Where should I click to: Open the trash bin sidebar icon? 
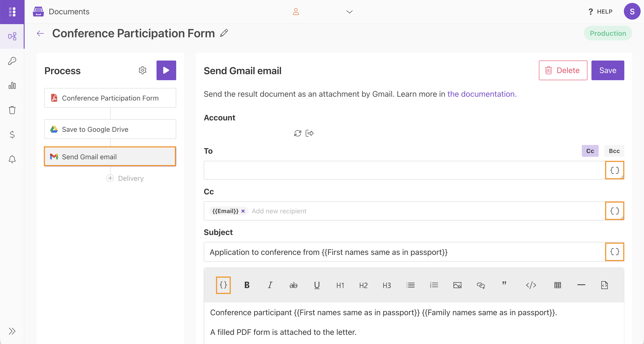tap(12, 110)
